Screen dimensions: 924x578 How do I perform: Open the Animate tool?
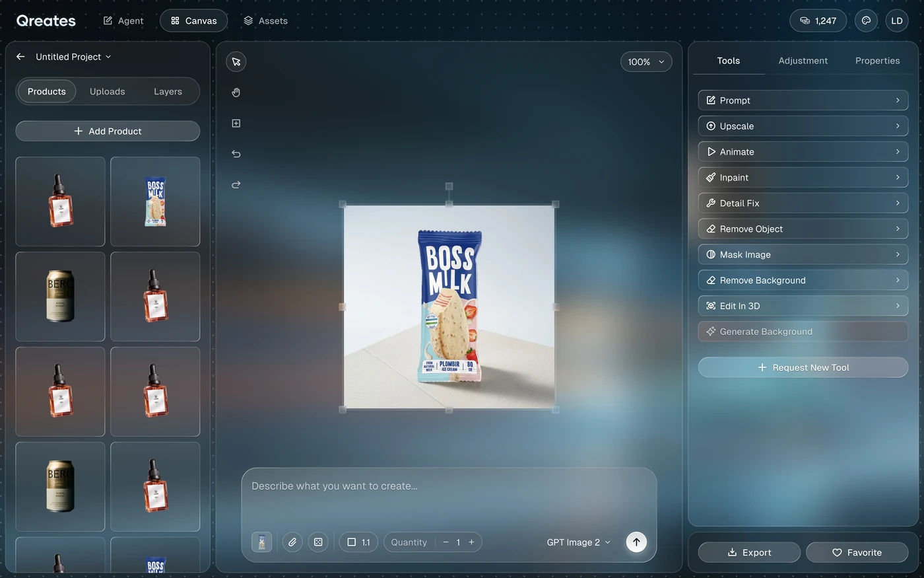(x=803, y=152)
